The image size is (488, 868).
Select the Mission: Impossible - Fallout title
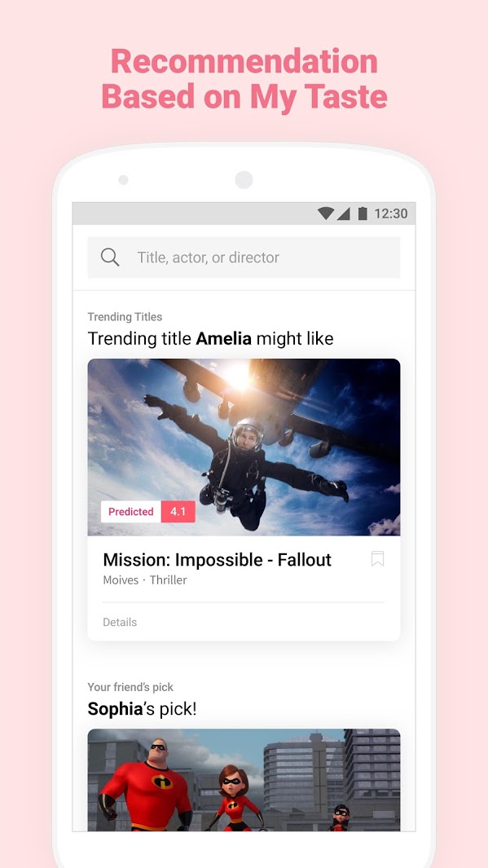pos(217,560)
